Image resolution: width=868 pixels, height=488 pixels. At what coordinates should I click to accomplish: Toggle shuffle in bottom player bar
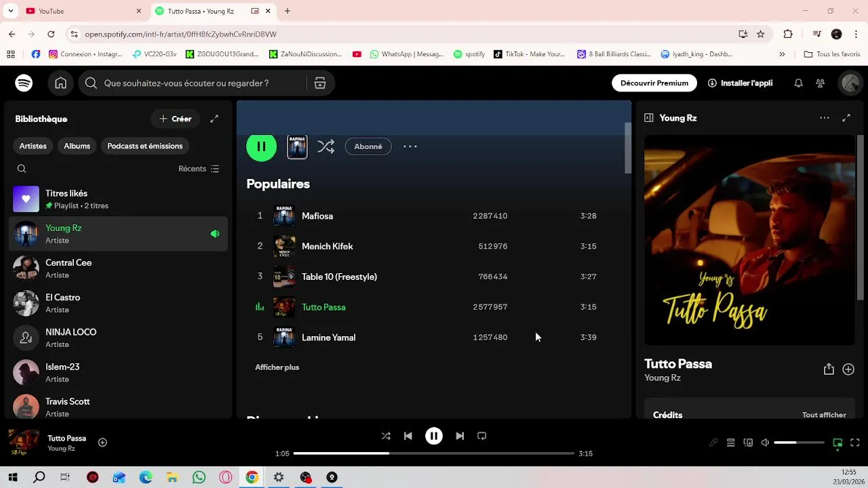tap(386, 436)
